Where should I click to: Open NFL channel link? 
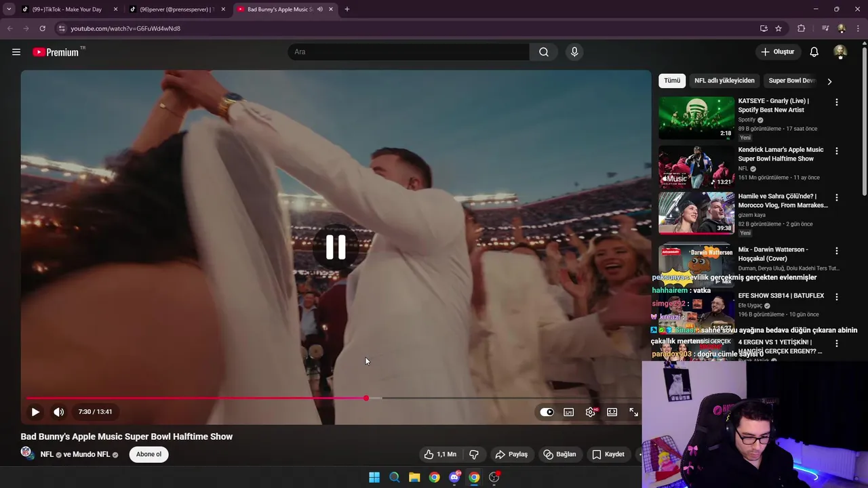tap(47, 455)
